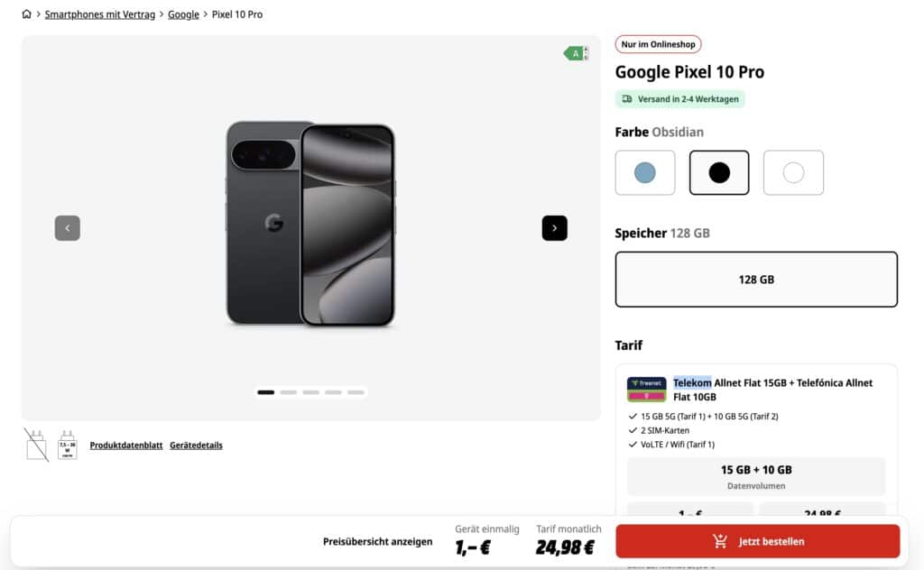Open the Google breadcrumb link
This screenshot has height=570, width=924.
(183, 14)
